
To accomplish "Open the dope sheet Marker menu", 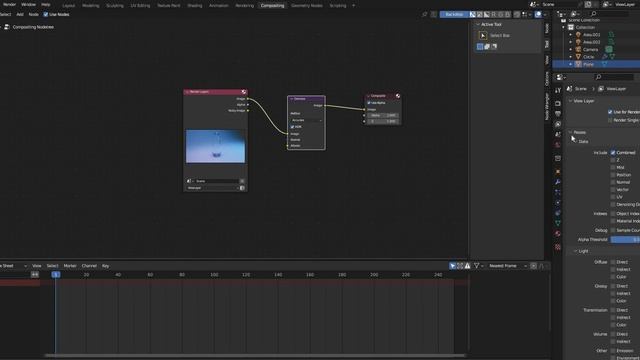I will [x=70, y=266].
